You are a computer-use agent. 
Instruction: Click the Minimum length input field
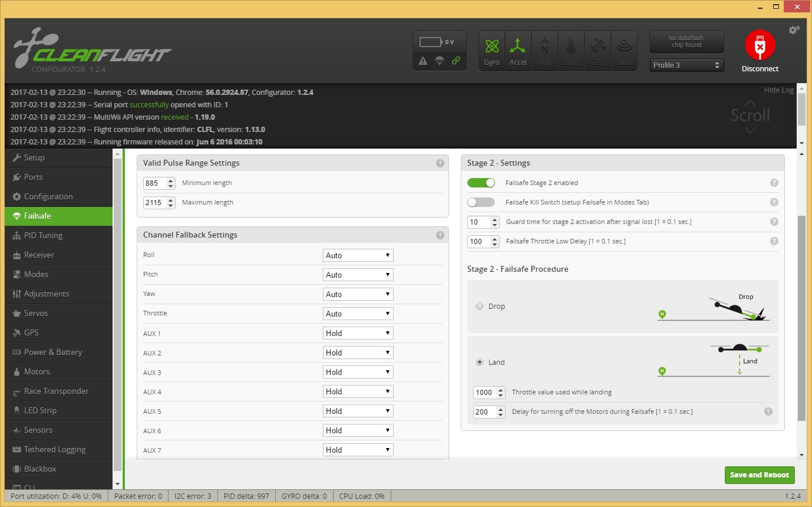pyautogui.click(x=154, y=183)
